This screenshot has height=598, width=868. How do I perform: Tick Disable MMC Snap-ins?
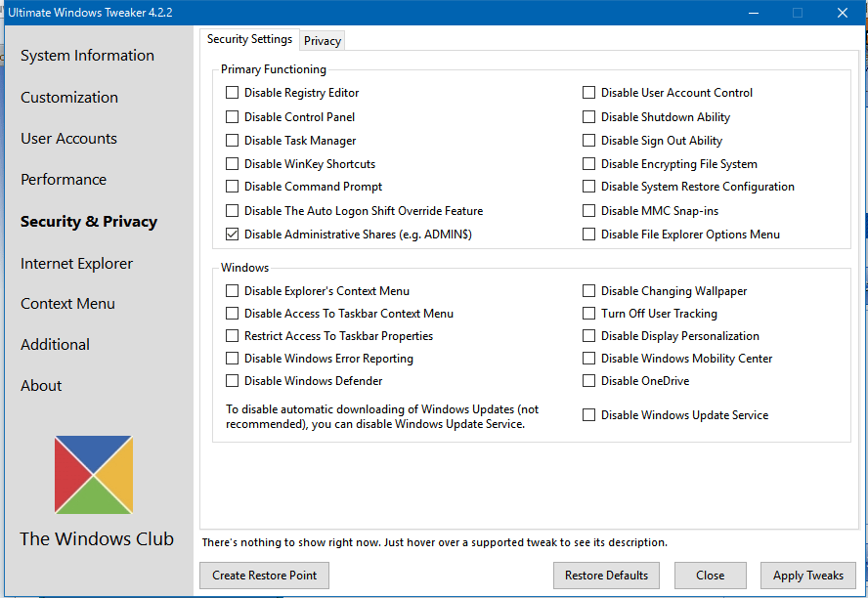[589, 211]
